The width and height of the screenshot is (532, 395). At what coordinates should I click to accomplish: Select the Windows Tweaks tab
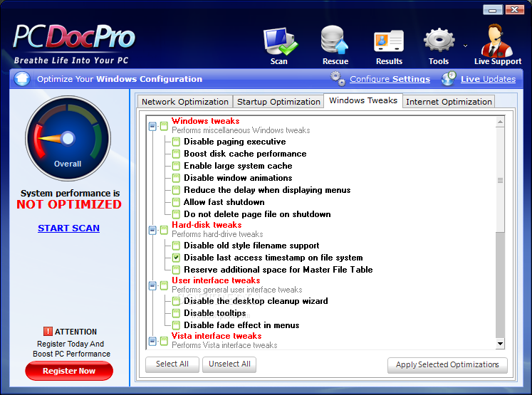[x=363, y=100]
